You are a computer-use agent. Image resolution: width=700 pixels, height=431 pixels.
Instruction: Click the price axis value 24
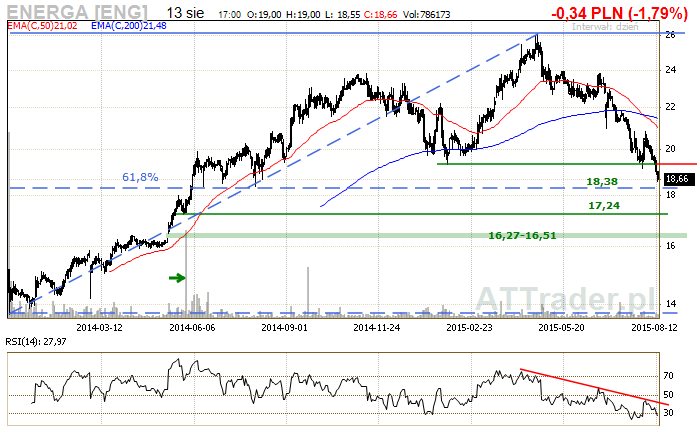pyautogui.click(x=671, y=70)
